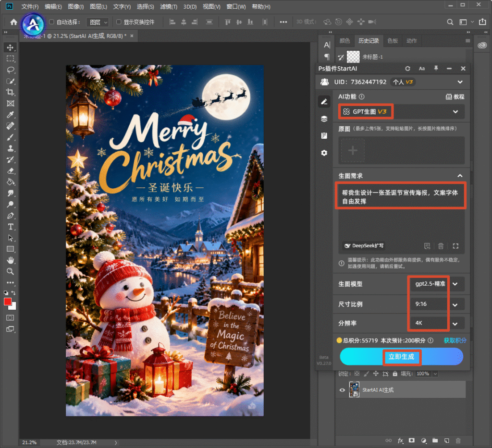Open the workspace switcher dropdown

pos(466,22)
